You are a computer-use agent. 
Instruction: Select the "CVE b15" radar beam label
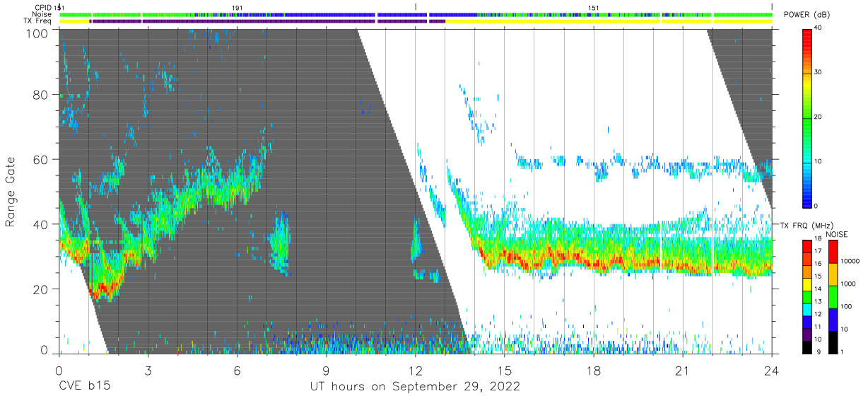click(x=84, y=387)
